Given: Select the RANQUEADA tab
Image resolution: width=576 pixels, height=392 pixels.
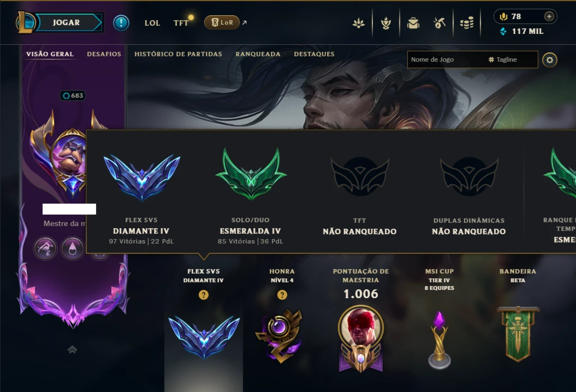Looking at the screenshot, I should [x=258, y=54].
